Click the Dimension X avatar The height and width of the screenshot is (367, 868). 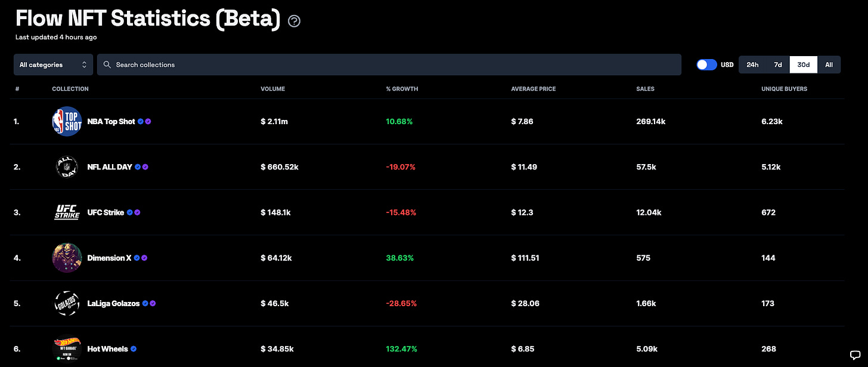point(66,258)
